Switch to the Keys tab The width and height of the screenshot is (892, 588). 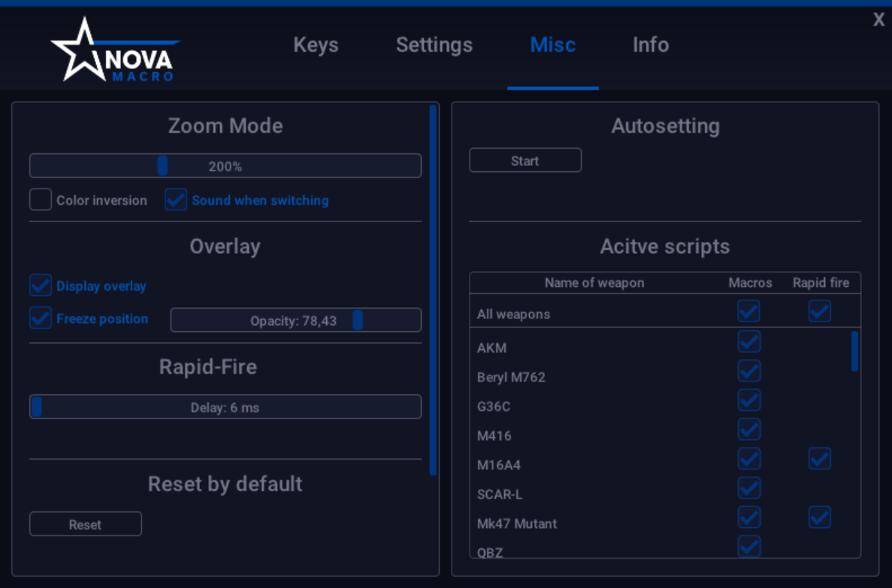tap(316, 45)
